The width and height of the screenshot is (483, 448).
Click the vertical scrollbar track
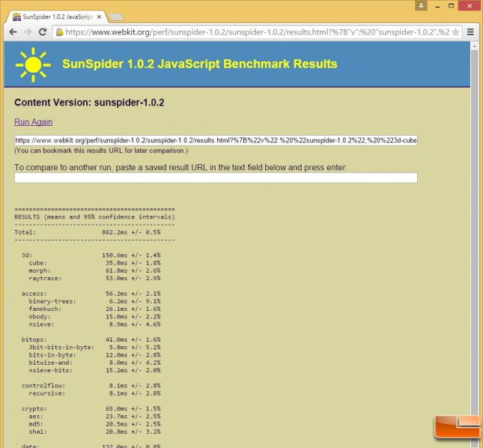(475, 246)
